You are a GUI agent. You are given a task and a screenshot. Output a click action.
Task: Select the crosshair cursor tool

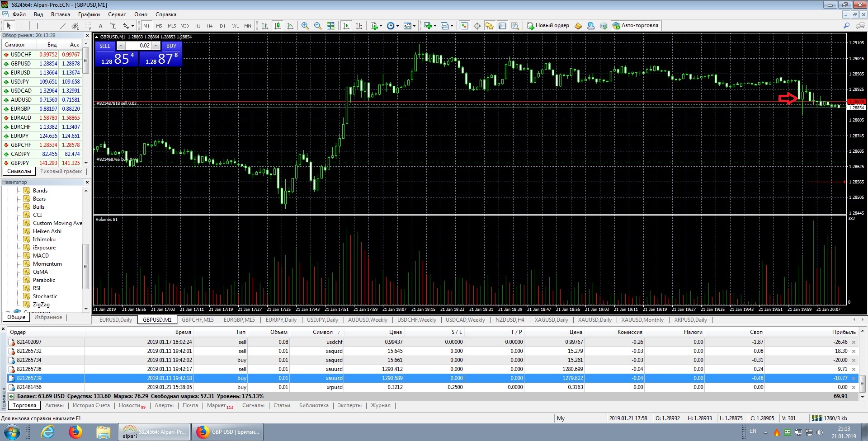click(22, 26)
